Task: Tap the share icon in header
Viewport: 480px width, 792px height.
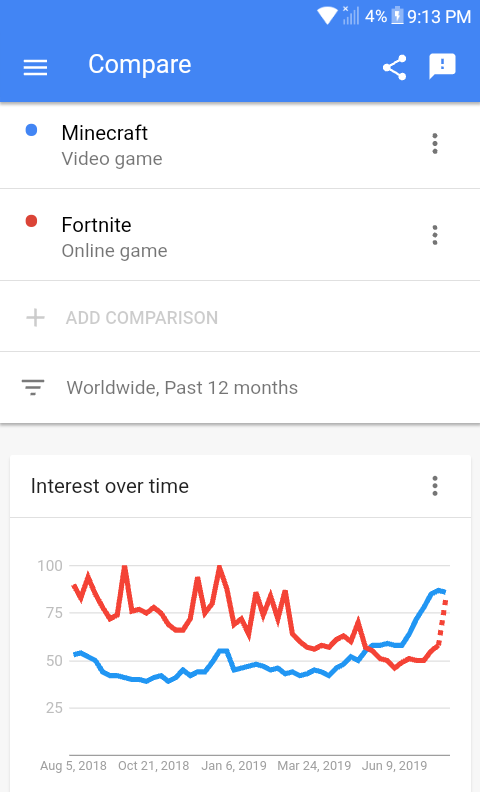Action: pos(395,67)
